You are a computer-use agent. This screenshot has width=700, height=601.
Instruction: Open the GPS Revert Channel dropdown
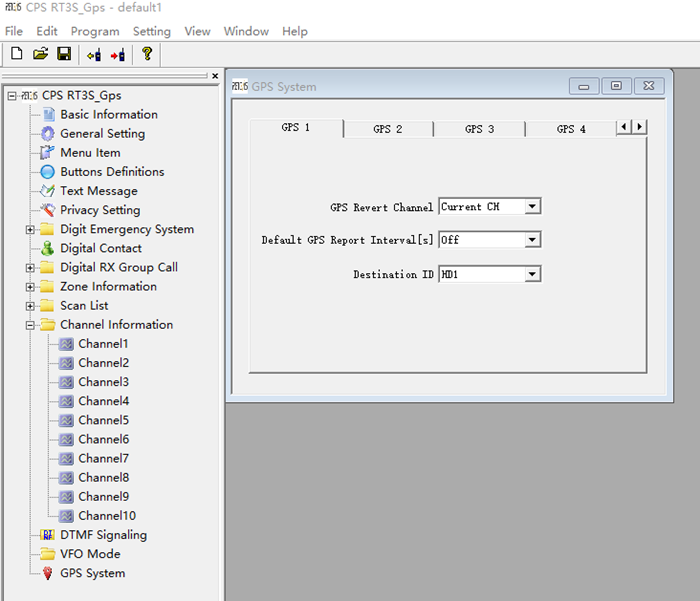532,207
